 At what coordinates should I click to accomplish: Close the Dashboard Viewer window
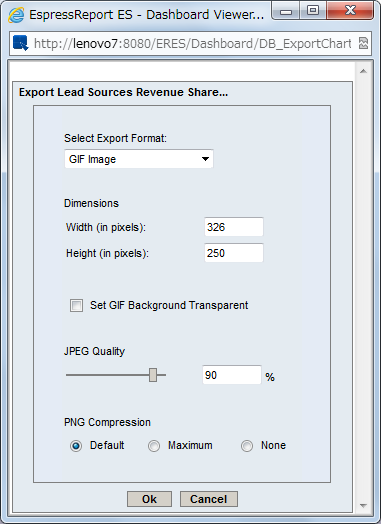[350, 11]
